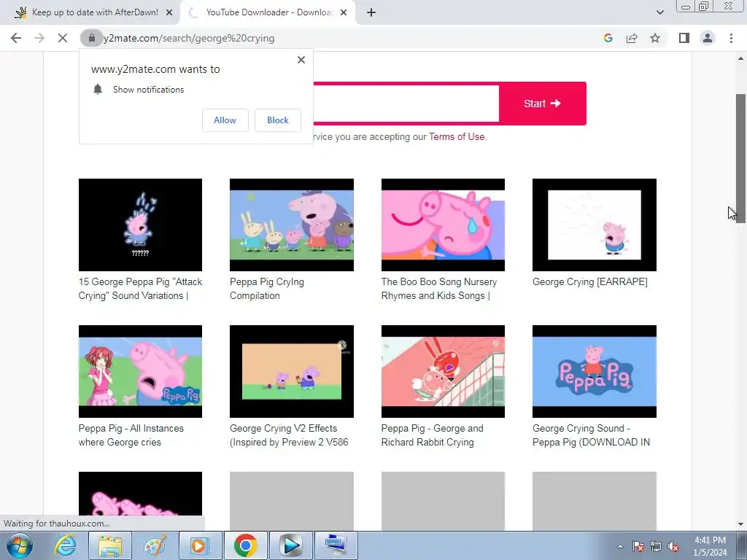Open the "Attack Crying" Sound Variations thumbnail
Screen dimensions: 747x560
140,225
